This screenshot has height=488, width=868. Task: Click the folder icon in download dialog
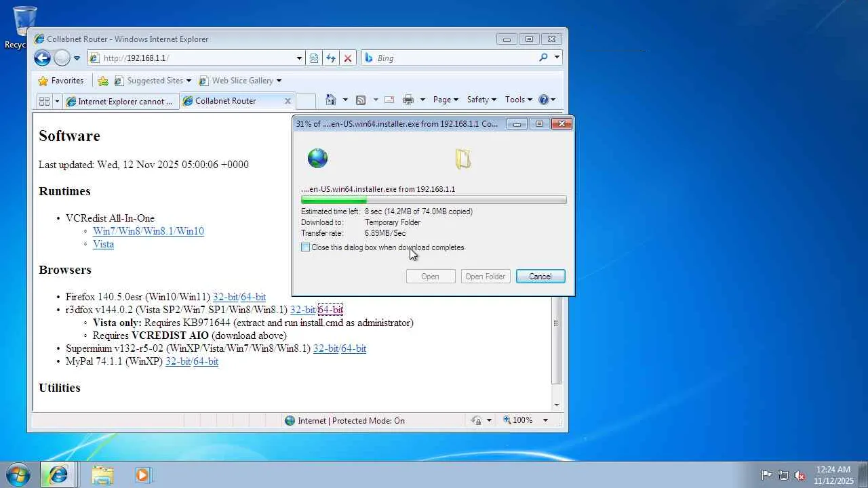click(x=463, y=159)
